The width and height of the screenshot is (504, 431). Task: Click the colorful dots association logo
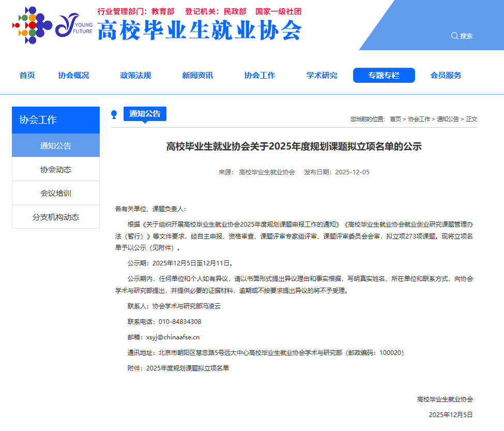(x=32, y=25)
